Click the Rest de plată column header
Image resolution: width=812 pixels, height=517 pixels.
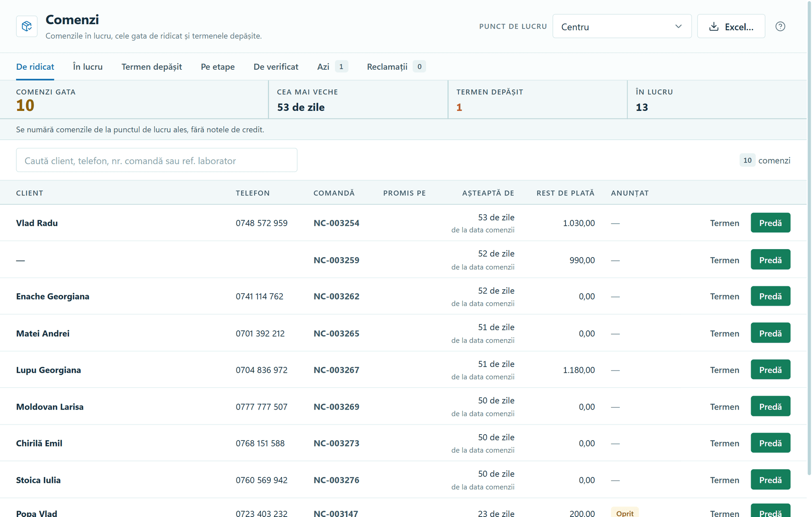(565, 193)
